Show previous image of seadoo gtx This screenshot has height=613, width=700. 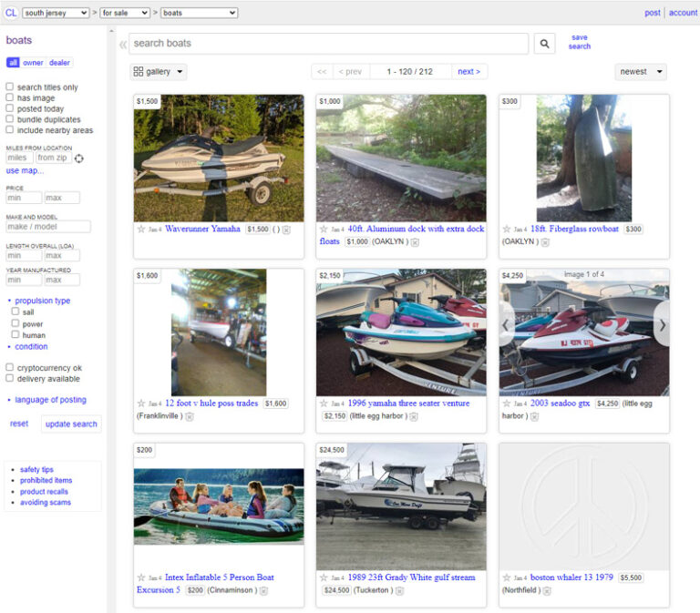[x=506, y=325]
